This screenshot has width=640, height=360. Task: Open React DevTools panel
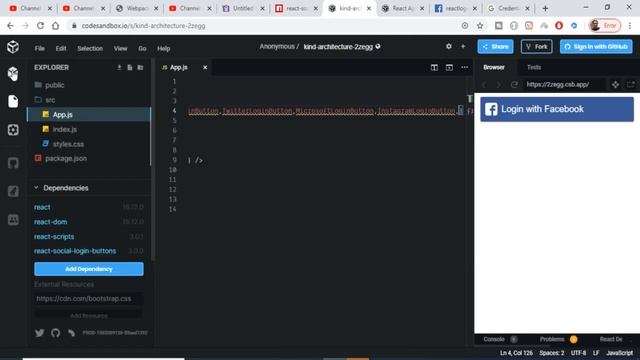[611, 339]
